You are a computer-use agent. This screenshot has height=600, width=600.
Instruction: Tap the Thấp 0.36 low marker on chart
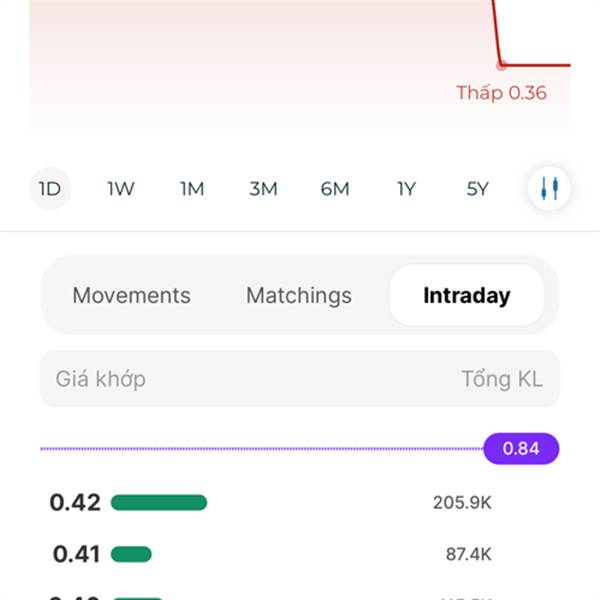point(501,93)
